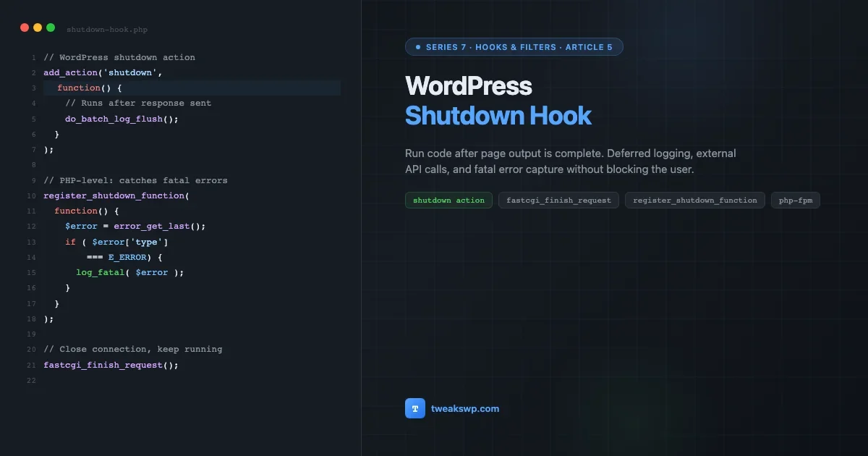This screenshot has width=868, height=456.
Task: Click the 'register_shutdown_function' tag
Action: 694,200
